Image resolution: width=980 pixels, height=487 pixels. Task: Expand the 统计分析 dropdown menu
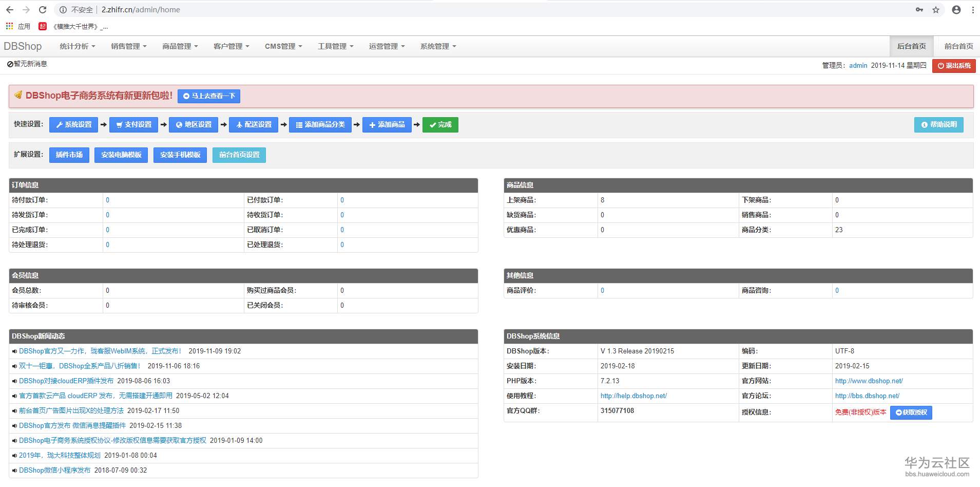coord(78,46)
